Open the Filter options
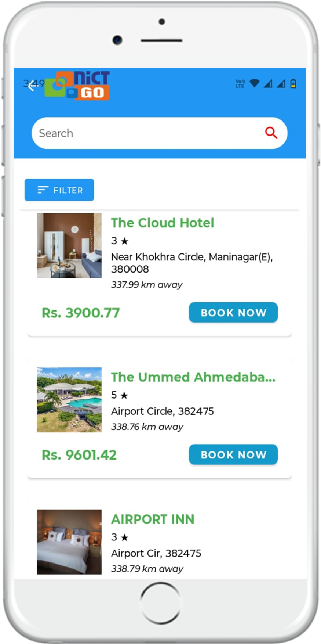Screen dimensions: 321x644 pyautogui.click(x=59, y=190)
